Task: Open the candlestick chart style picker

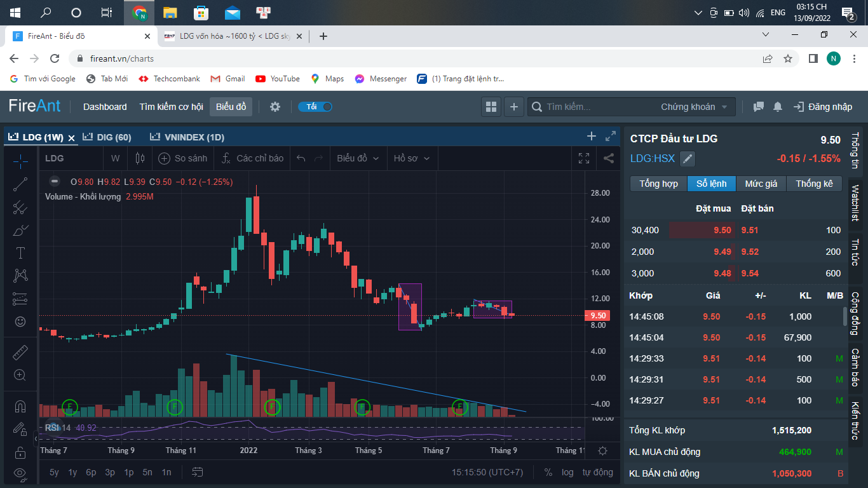Action: pos(140,158)
